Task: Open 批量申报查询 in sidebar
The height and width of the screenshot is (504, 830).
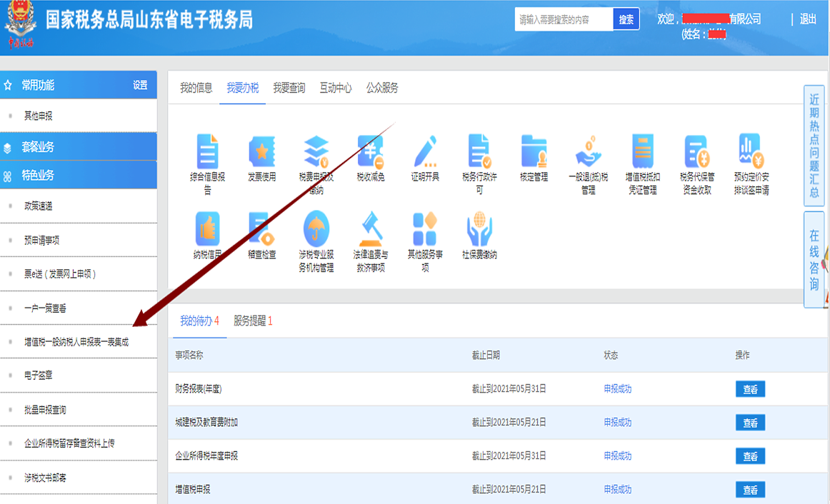Action: tap(45, 410)
